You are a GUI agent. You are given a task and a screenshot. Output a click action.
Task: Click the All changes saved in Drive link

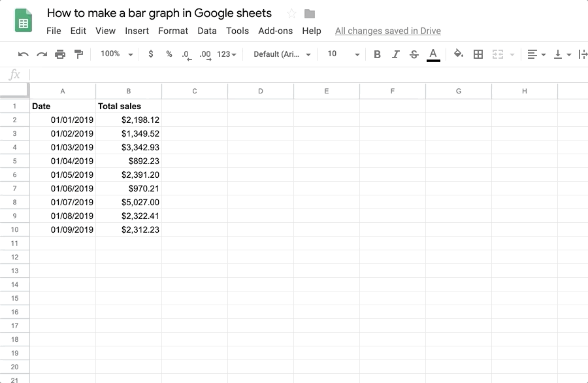tap(387, 31)
